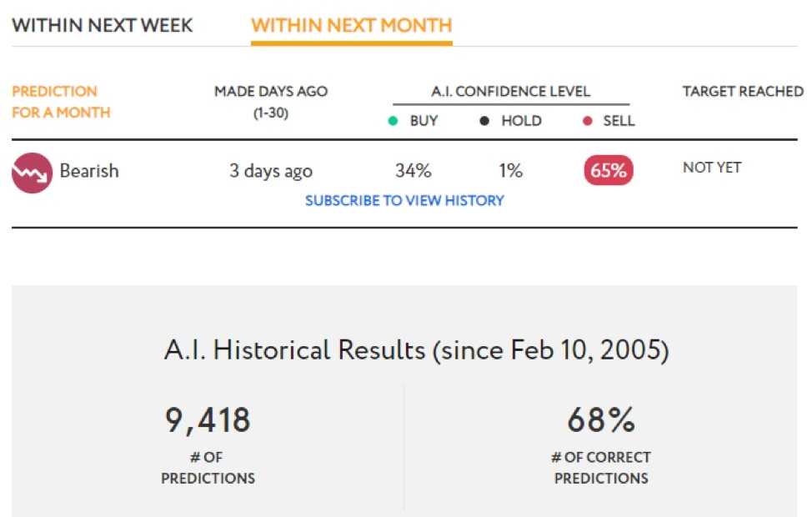Click the 3 days ago text
812x517 pixels.
271,171
